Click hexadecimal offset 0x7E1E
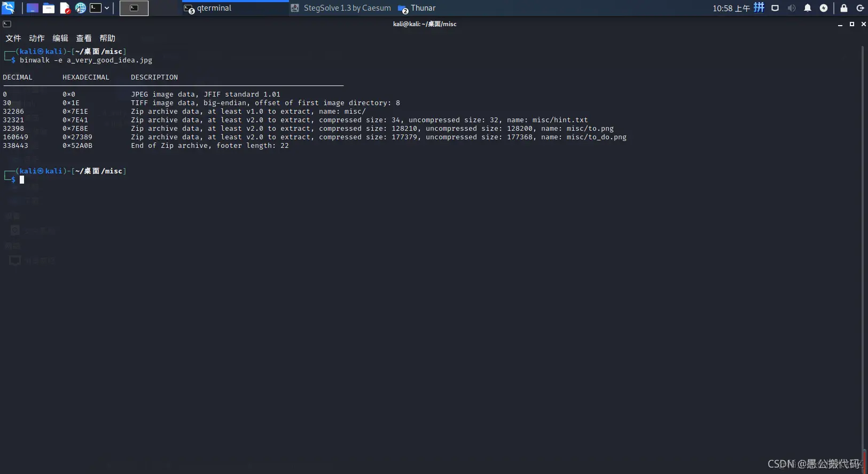Screen dimensions: 868x474 pos(75,112)
